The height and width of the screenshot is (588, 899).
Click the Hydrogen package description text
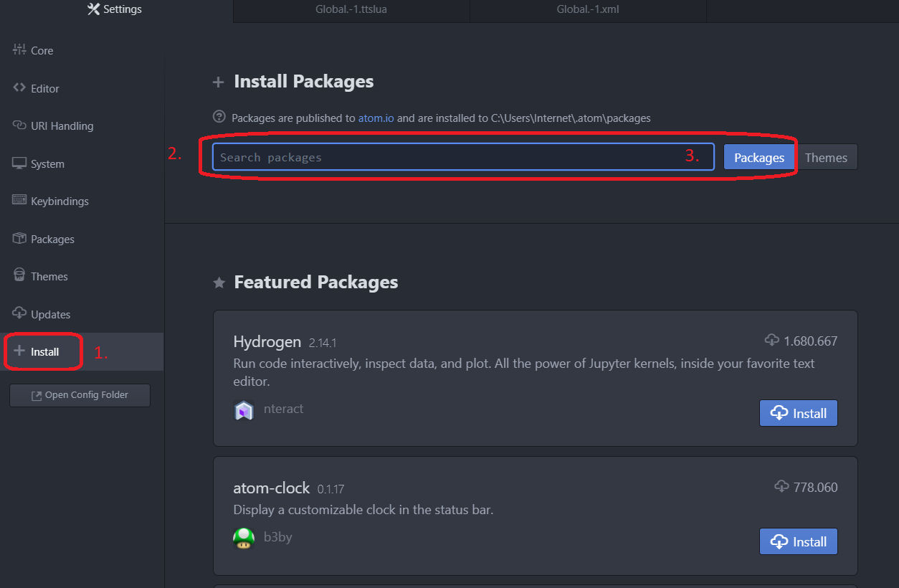click(x=524, y=372)
